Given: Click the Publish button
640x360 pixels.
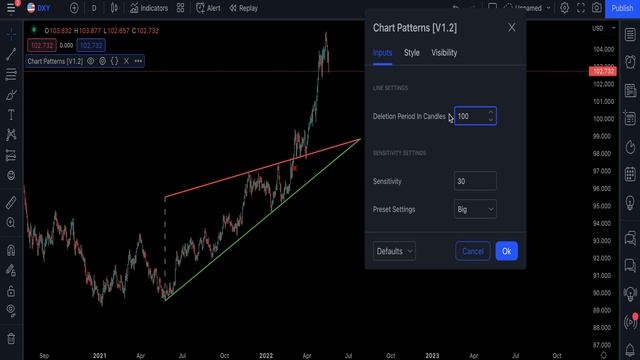Looking at the screenshot, I should [x=622, y=9].
